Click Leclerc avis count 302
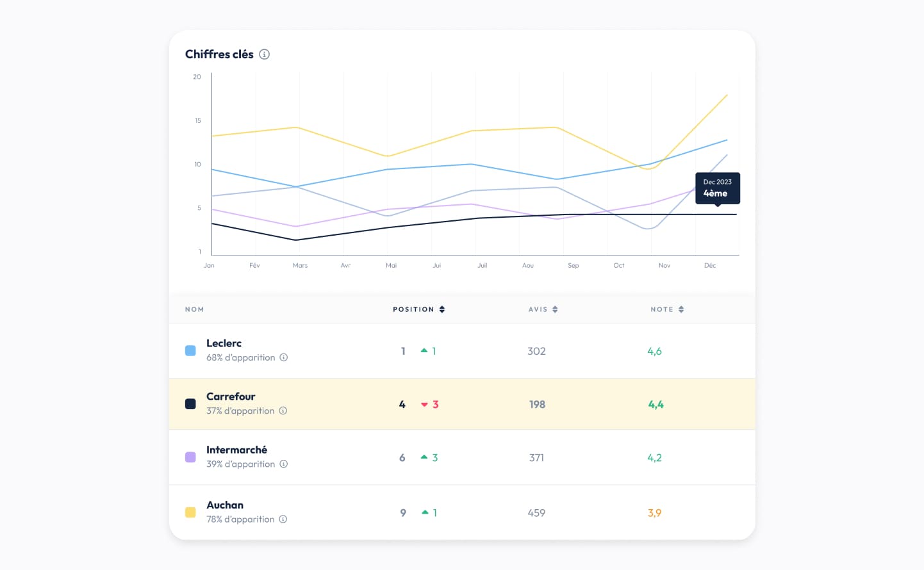This screenshot has width=924, height=570. tap(536, 351)
